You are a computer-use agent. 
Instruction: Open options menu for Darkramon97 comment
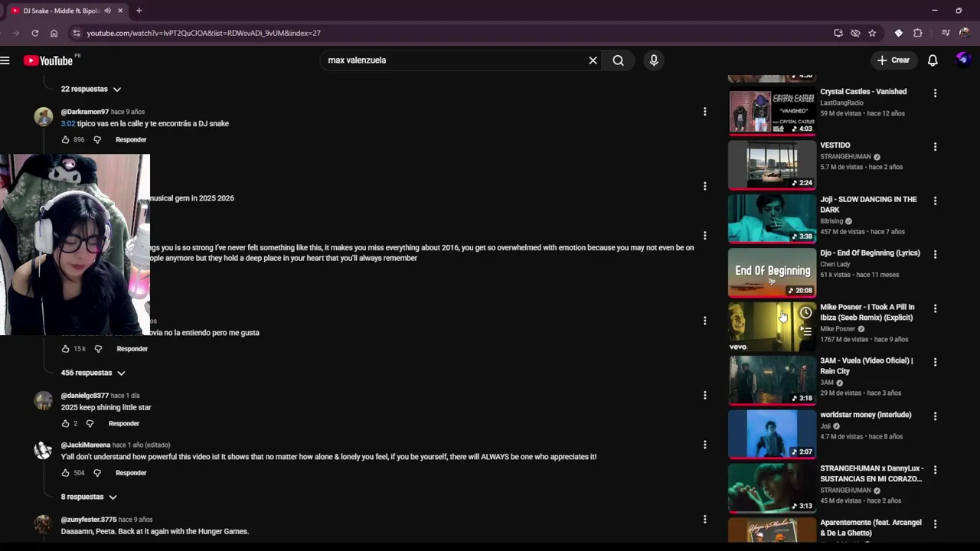[x=704, y=112]
